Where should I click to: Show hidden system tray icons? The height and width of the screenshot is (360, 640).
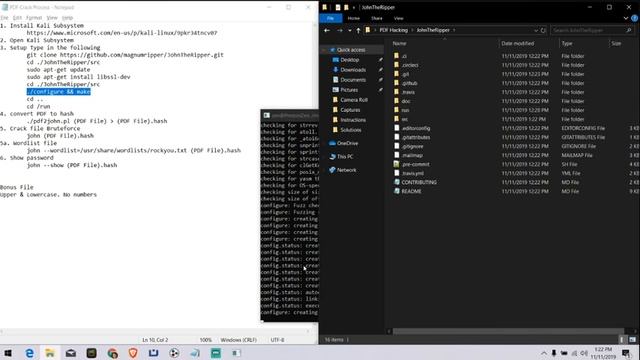(x=543, y=353)
